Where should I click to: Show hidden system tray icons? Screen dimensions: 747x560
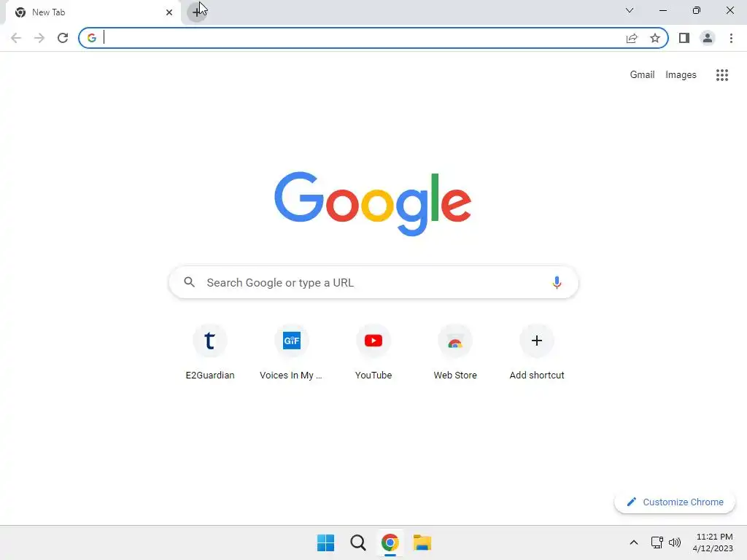coord(634,542)
